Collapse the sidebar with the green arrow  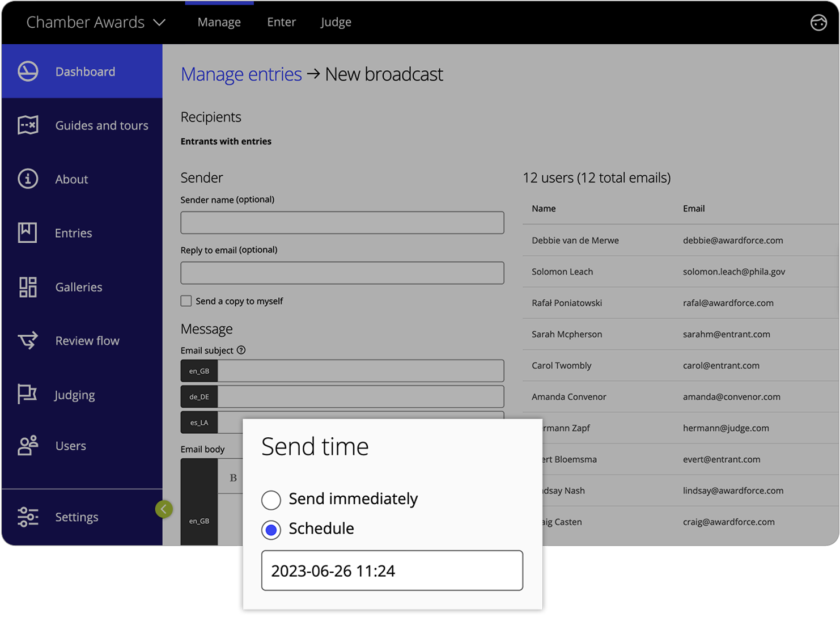(x=164, y=509)
